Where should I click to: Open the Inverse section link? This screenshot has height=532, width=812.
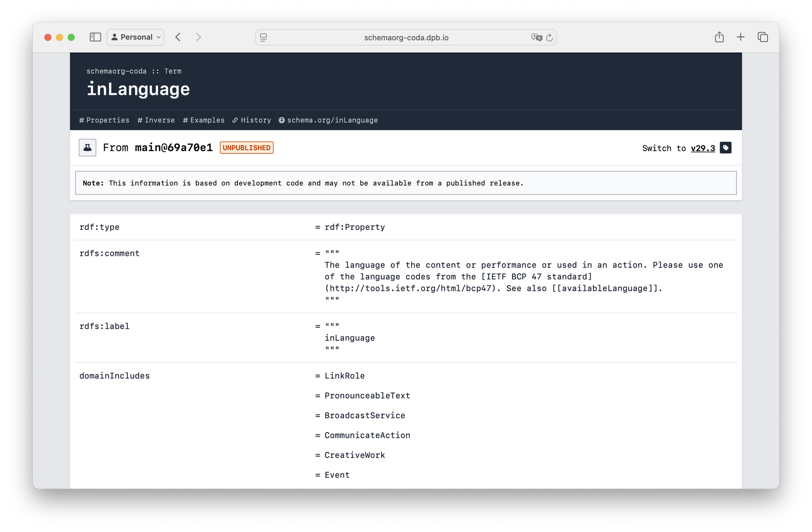point(156,120)
